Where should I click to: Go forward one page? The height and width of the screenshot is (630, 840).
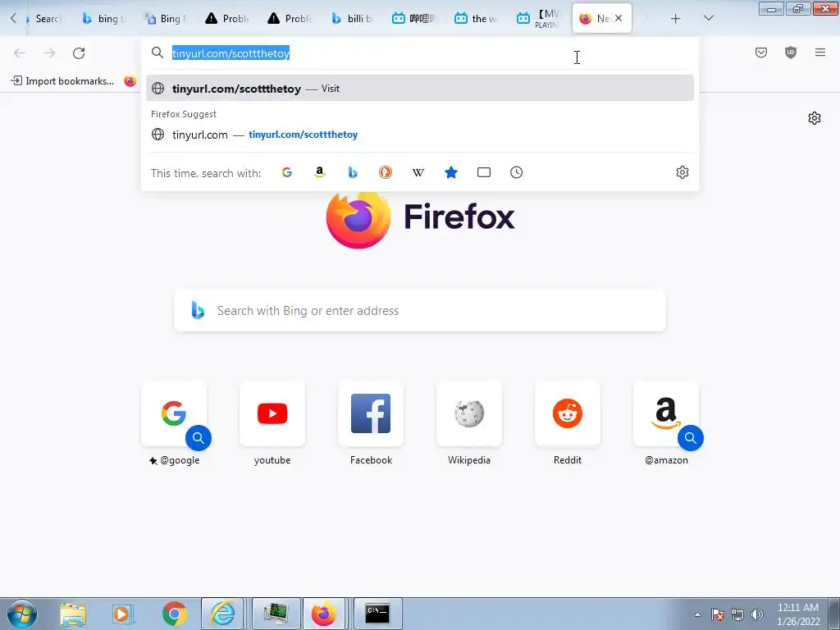tap(49, 53)
